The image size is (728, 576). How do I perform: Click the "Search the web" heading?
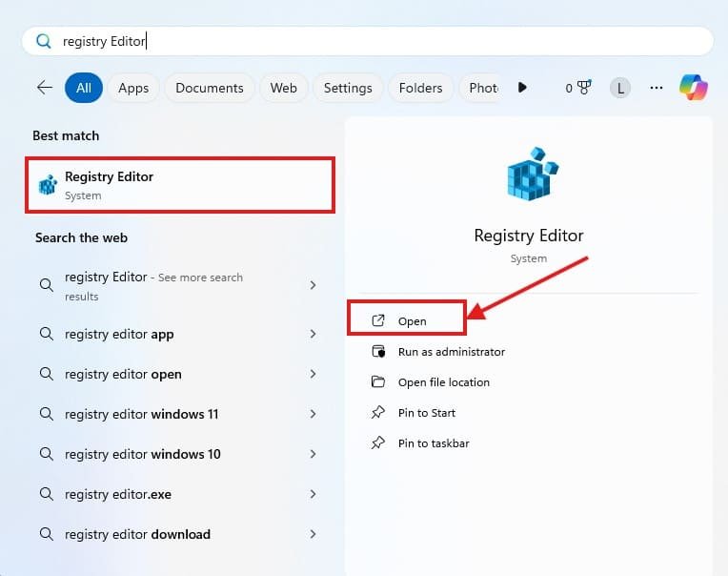tap(81, 237)
